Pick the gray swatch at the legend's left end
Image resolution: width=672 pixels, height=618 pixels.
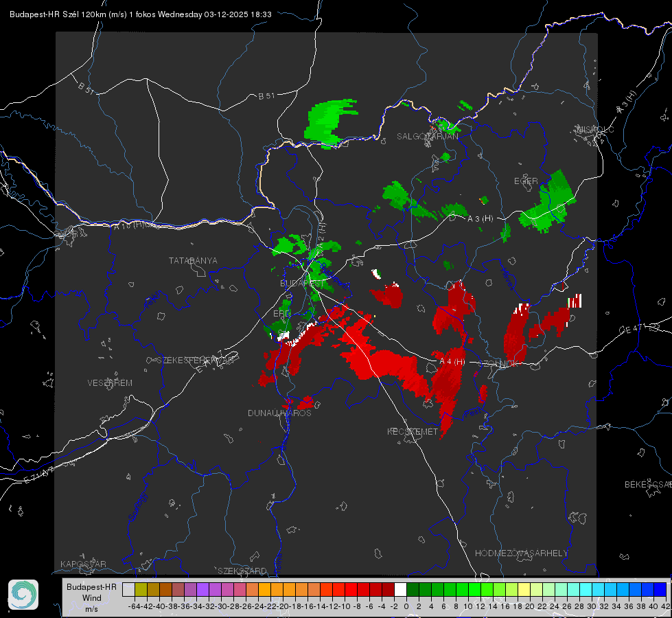click(x=128, y=589)
